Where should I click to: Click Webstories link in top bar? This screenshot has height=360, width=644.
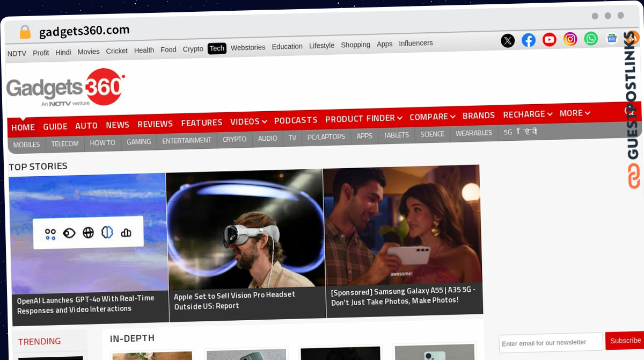tap(248, 47)
